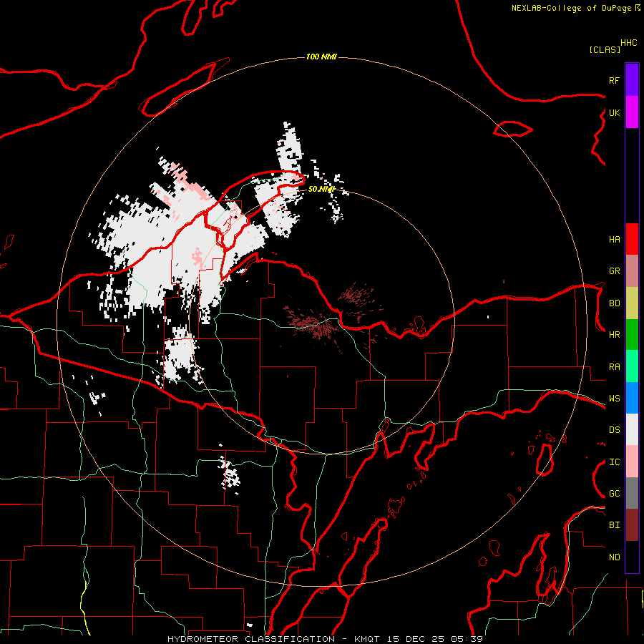Click the "50 NMI" range ring label

click(321, 189)
